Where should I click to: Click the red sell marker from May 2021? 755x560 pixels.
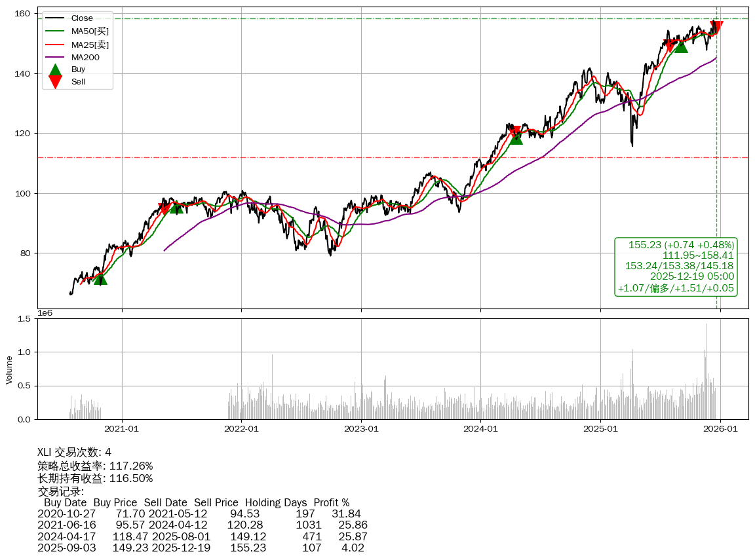coord(165,209)
